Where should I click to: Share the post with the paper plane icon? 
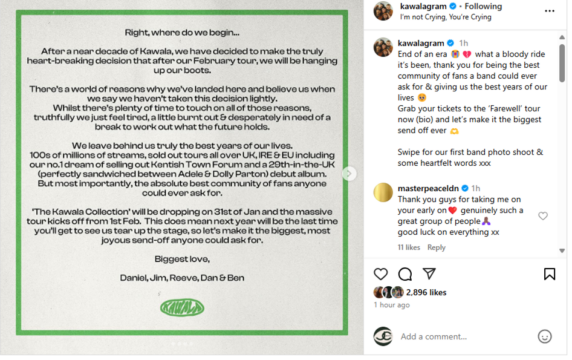coord(429,274)
